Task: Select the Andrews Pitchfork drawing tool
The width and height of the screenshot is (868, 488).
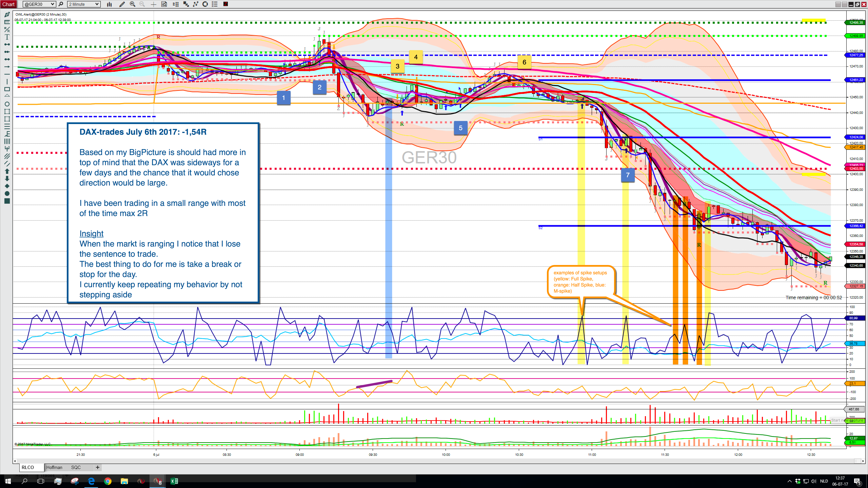Action: point(7,149)
